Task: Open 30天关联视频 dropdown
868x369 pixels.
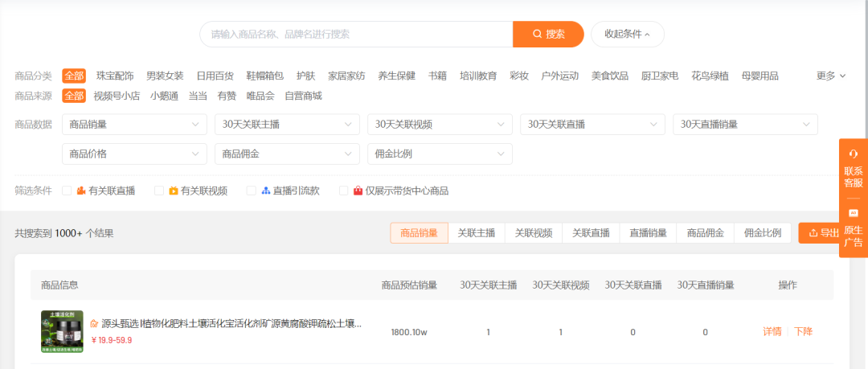Action: (440, 125)
